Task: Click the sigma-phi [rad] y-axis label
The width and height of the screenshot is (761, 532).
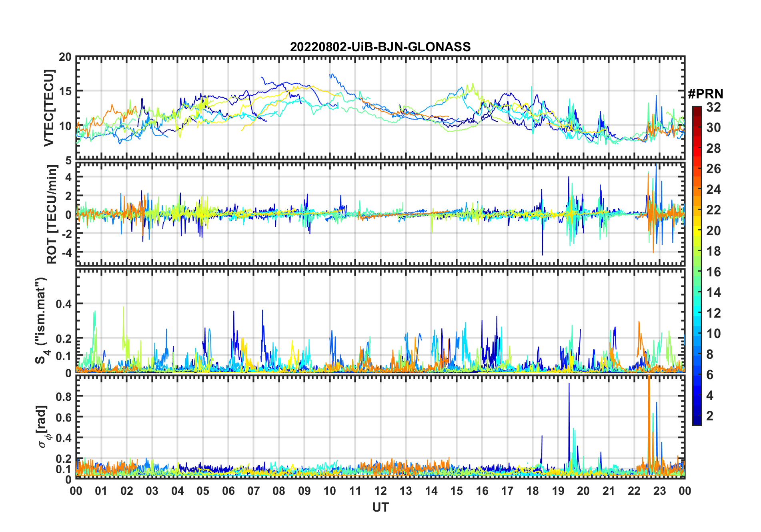Action: pos(43,426)
